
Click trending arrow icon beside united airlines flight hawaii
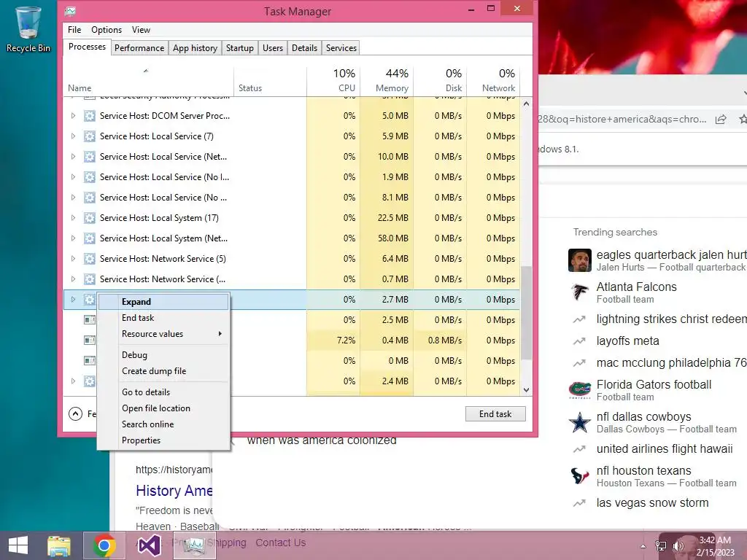point(579,449)
